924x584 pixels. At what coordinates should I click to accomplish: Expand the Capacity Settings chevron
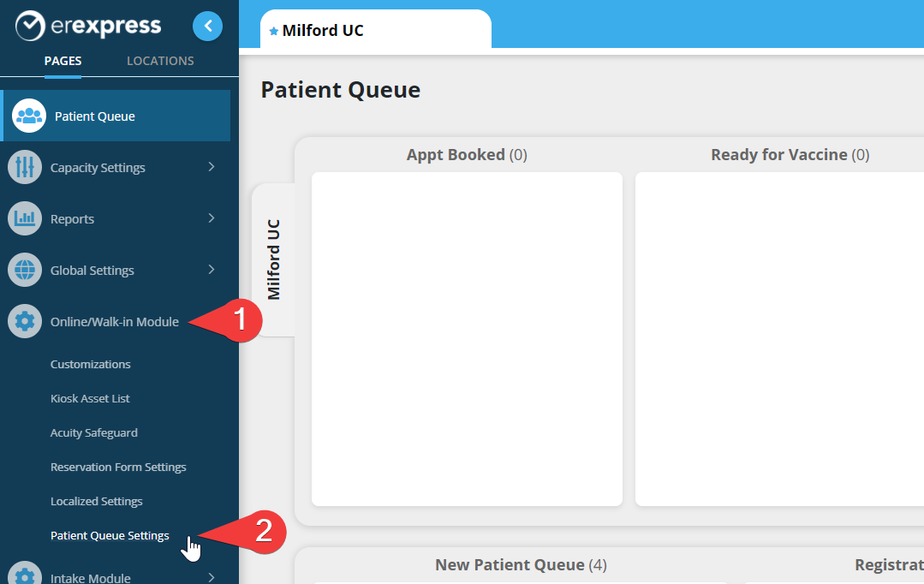[212, 167]
